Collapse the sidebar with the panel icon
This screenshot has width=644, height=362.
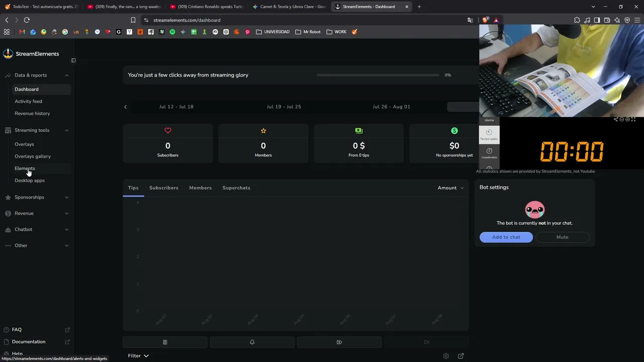pos(73,60)
